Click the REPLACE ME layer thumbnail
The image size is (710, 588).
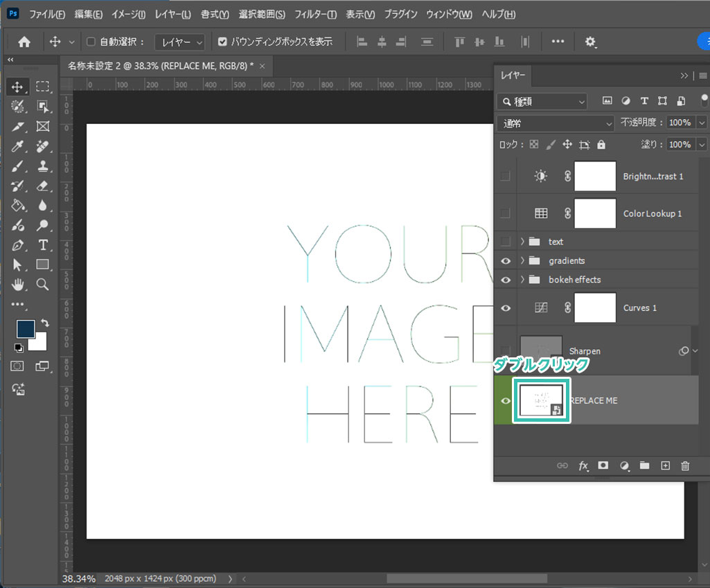(542, 400)
